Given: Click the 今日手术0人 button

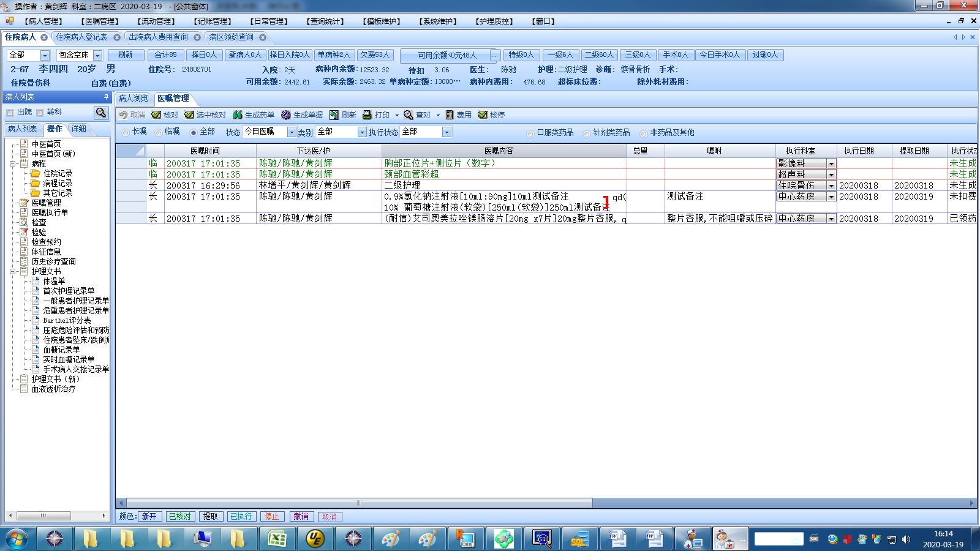Looking at the screenshot, I should [x=720, y=55].
